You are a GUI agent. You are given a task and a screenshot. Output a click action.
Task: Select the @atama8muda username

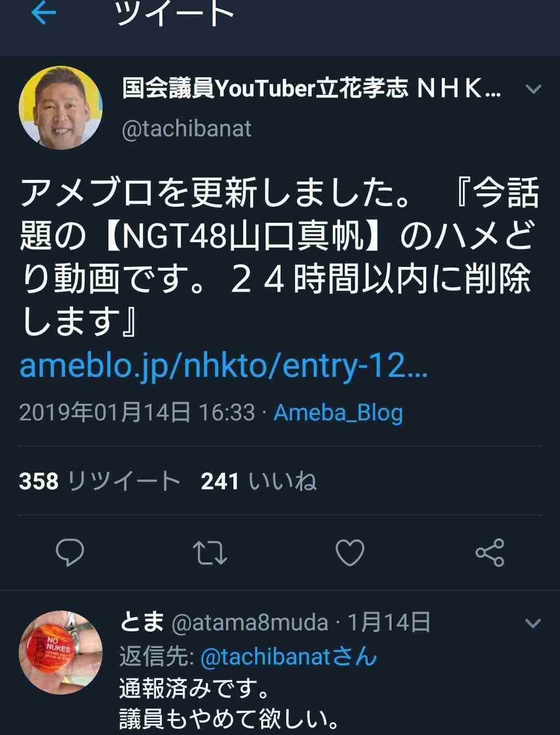tap(249, 622)
